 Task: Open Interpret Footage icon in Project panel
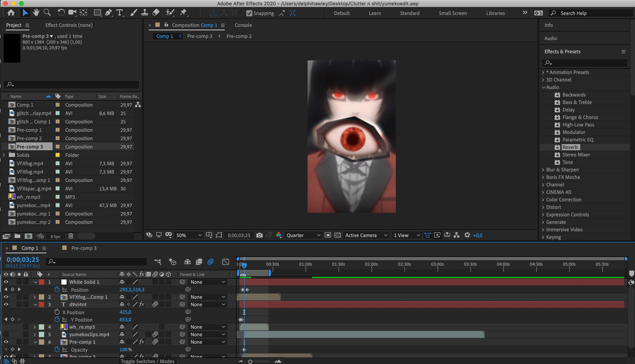click(x=6, y=236)
